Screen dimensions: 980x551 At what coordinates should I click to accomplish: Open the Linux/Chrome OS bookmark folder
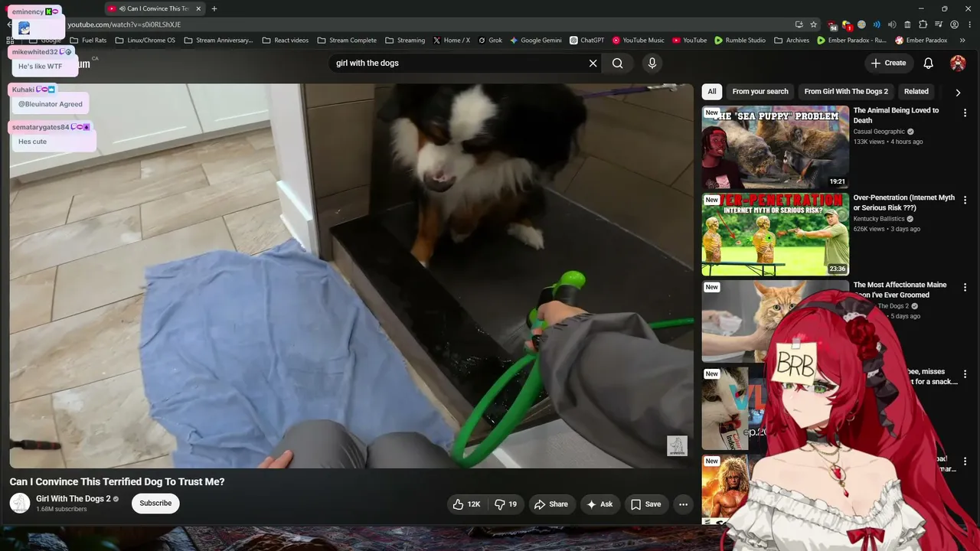(145, 41)
